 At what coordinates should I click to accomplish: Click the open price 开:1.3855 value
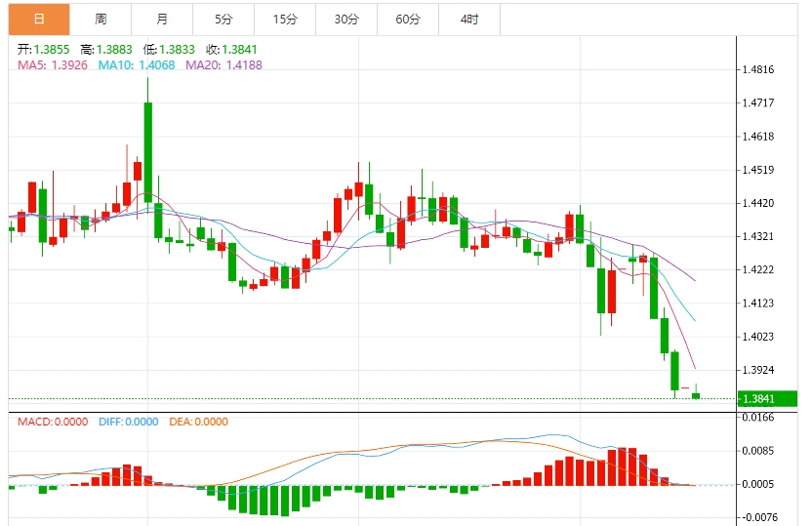[x=44, y=49]
